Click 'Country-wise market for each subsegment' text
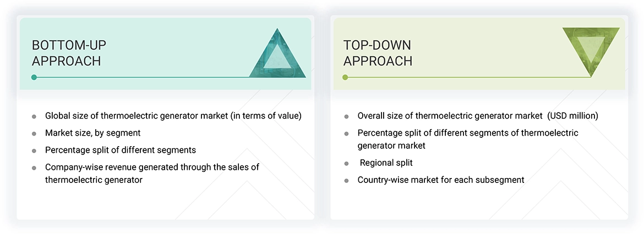This screenshot has width=644, height=234. [x=440, y=180]
